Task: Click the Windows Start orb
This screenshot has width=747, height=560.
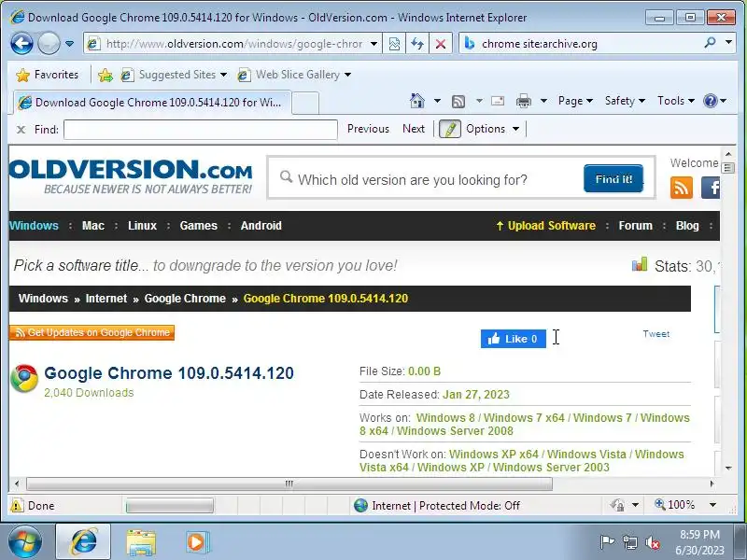Action: (x=25, y=542)
